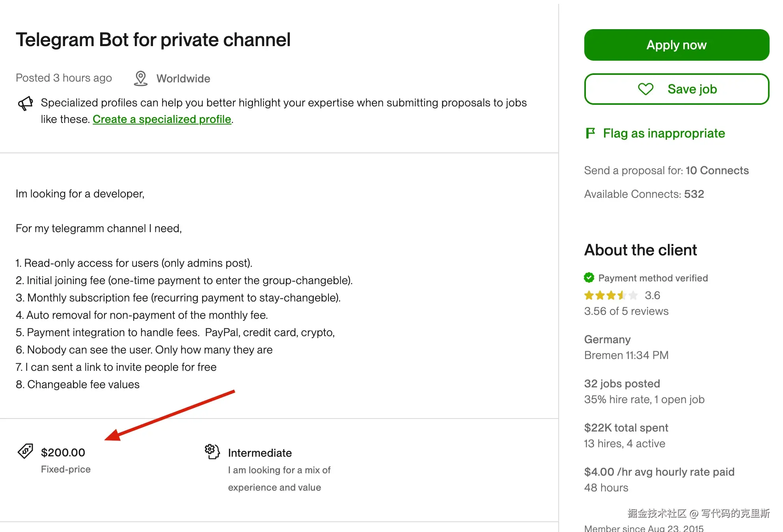This screenshot has height=532, width=783.
Task: Click the location pin icon beside Worldwide
Action: (x=141, y=78)
